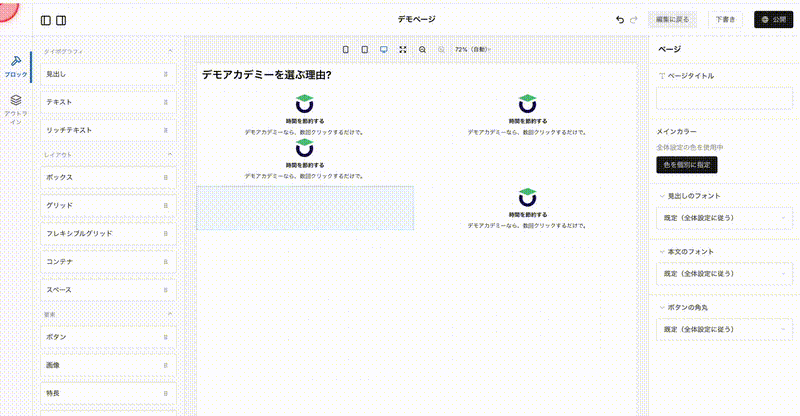Click drag handle icon on テキスト

click(x=165, y=102)
